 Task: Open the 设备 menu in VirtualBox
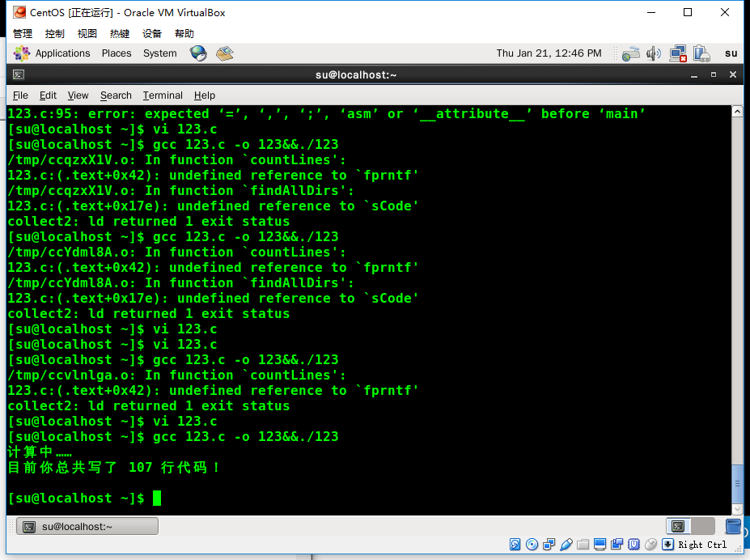click(x=152, y=33)
